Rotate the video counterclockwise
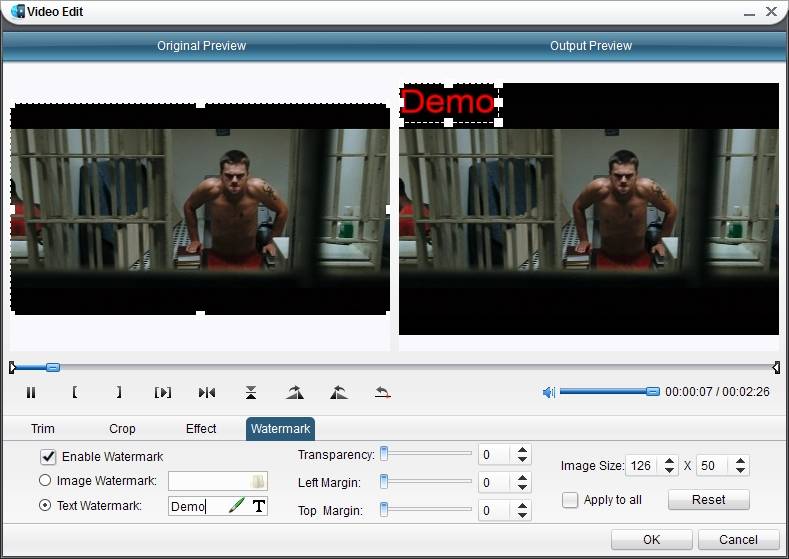 pos(339,392)
